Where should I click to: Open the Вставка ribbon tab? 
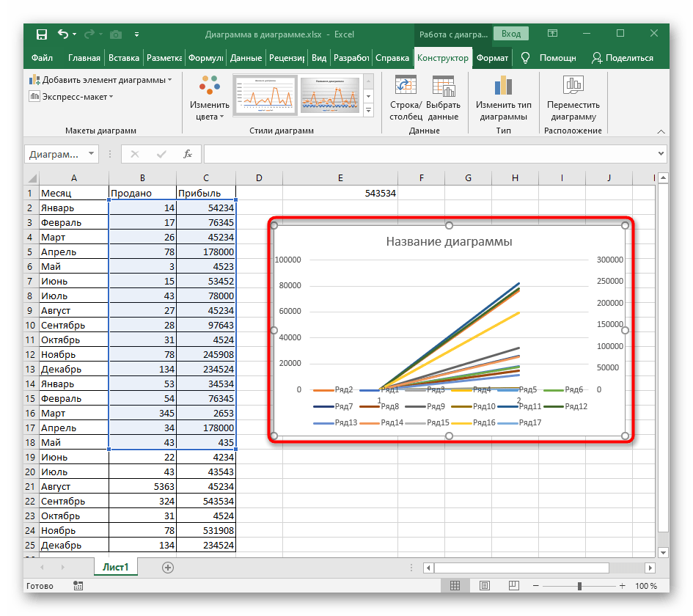click(x=123, y=58)
